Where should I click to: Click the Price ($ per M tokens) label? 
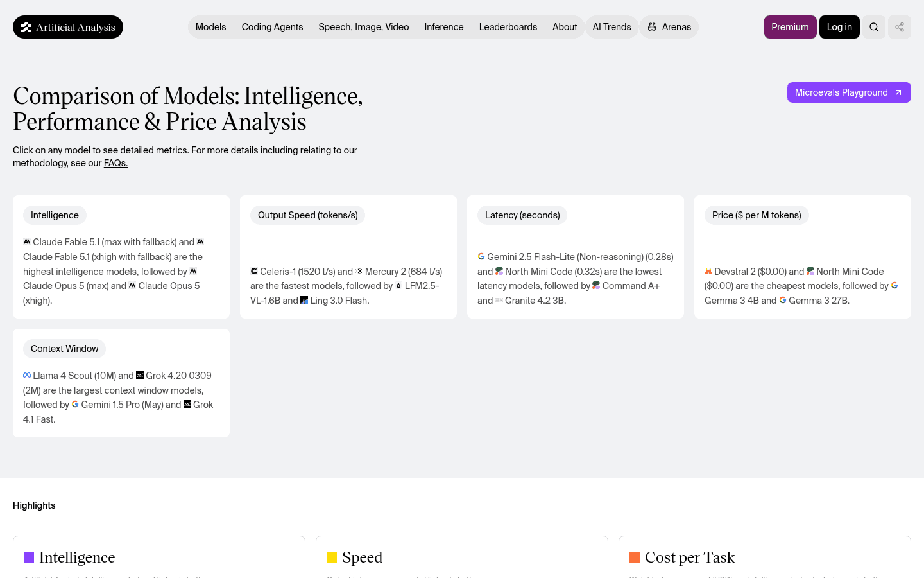point(757,215)
